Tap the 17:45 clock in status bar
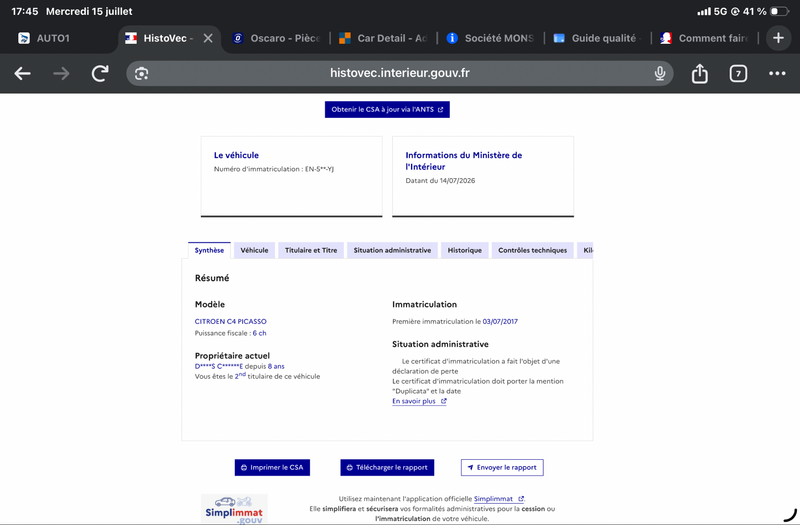 coord(24,11)
